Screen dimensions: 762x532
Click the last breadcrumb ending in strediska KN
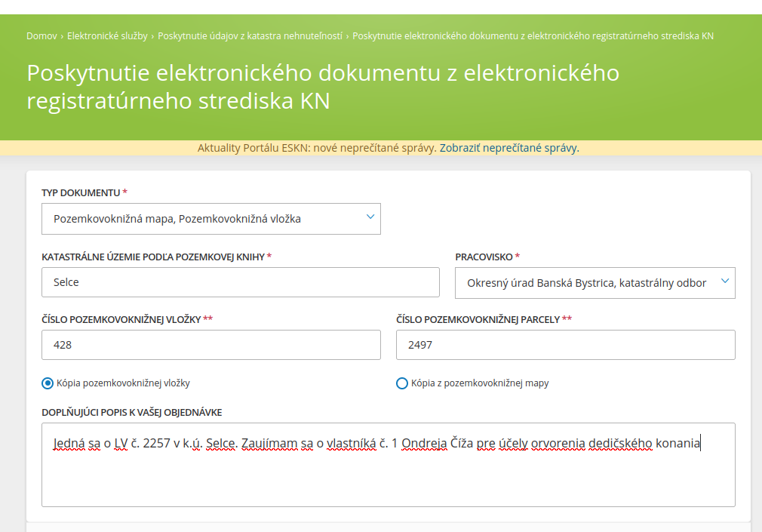[533, 35]
